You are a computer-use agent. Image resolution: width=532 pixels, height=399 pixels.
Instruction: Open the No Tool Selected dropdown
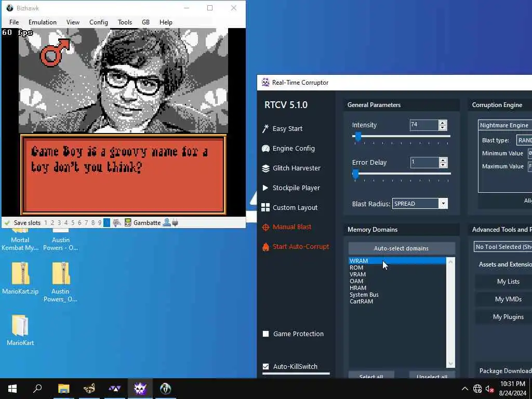coord(503,247)
